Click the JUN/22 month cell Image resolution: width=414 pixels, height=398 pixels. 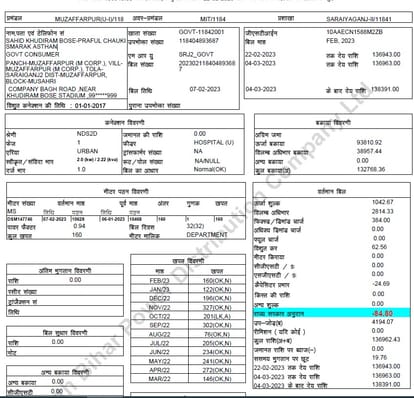pyautogui.click(x=160, y=352)
